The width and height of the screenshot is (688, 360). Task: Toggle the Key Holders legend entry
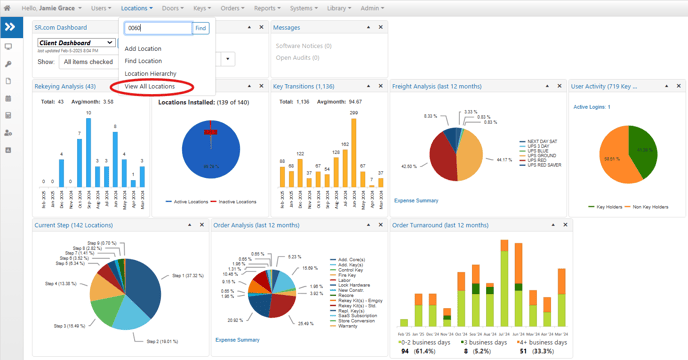pyautogui.click(x=605, y=207)
